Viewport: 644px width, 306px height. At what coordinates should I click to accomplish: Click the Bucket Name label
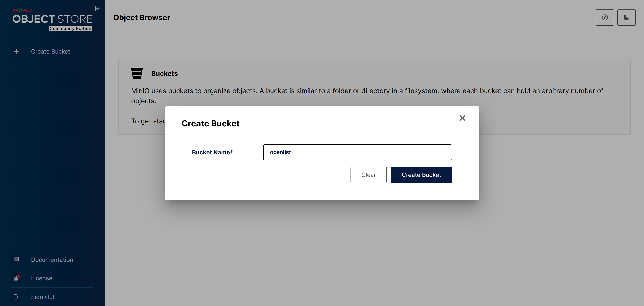click(x=212, y=152)
